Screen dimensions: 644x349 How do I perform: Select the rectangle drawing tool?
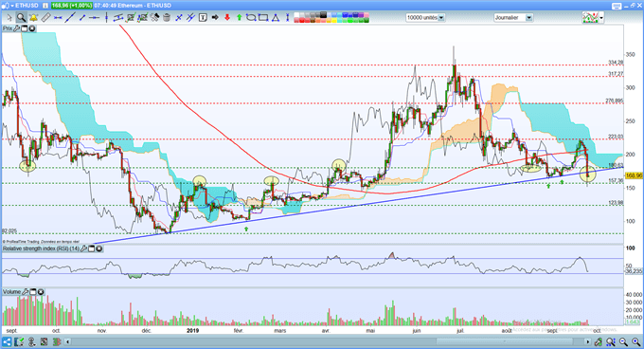click(x=263, y=18)
